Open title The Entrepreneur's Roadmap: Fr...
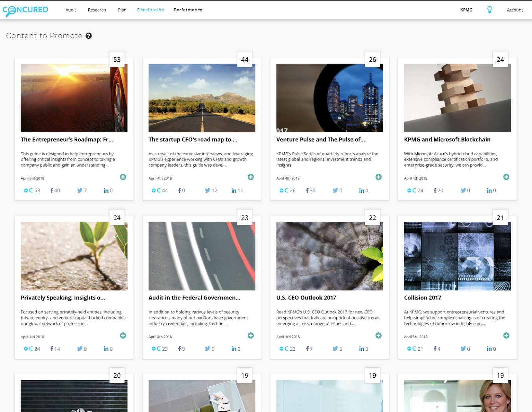The height and width of the screenshot is (412, 532). (x=67, y=140)
